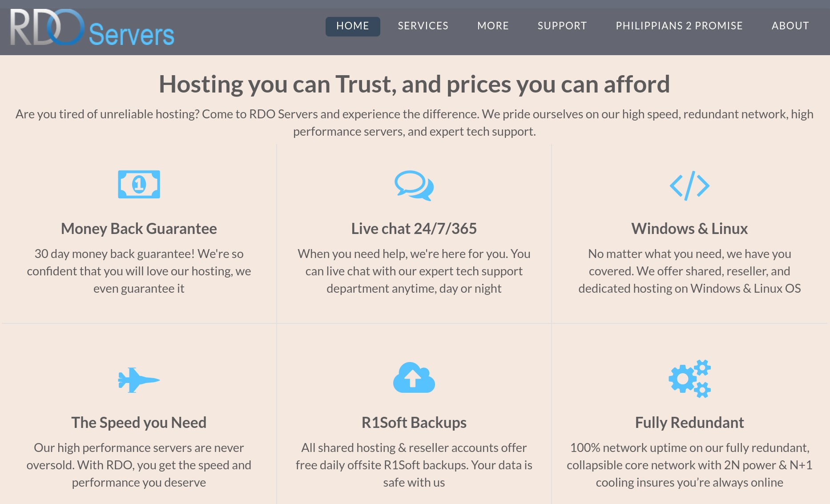Image resolution: width=830 pixels, height=504 pixels.
Task: Click the 'All shared hosting & reseller' description
Action: click(x=414, y=465)
